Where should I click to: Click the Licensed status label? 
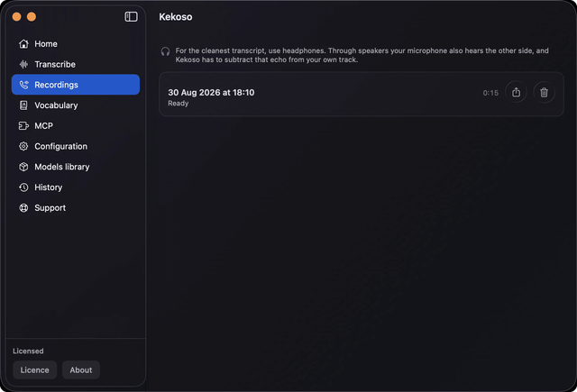click(x=28, y=351)
